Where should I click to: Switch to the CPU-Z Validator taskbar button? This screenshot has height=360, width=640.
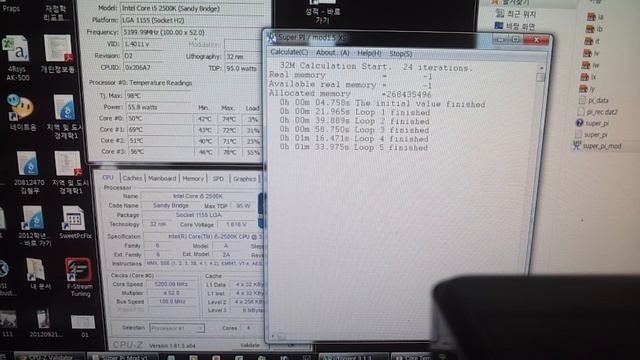[49, 356]
